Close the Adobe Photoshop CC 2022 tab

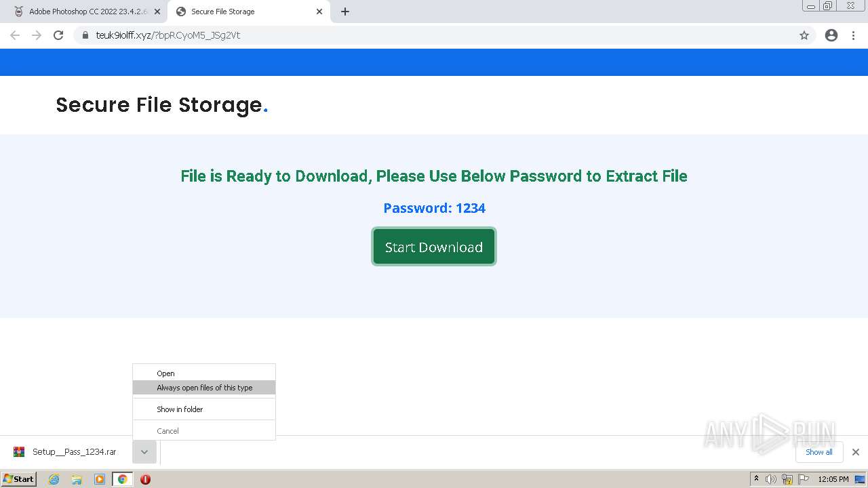[x=157, y=12]
